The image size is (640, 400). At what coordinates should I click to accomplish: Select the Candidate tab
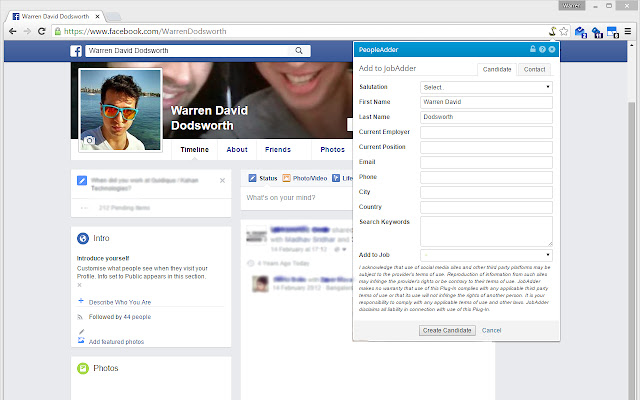[x=497, y=69]
